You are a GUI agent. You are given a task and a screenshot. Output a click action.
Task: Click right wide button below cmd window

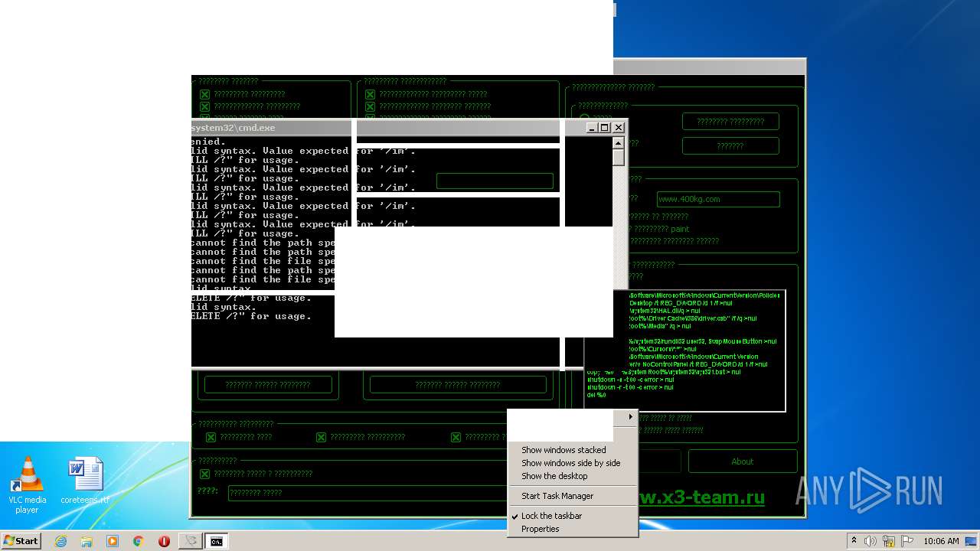tap(458, 385)
